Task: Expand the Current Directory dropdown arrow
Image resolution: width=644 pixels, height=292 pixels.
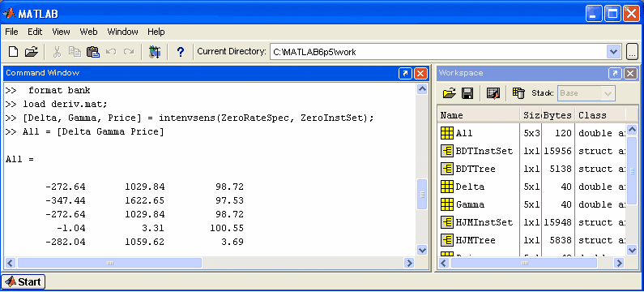Action: pos(613,52)
